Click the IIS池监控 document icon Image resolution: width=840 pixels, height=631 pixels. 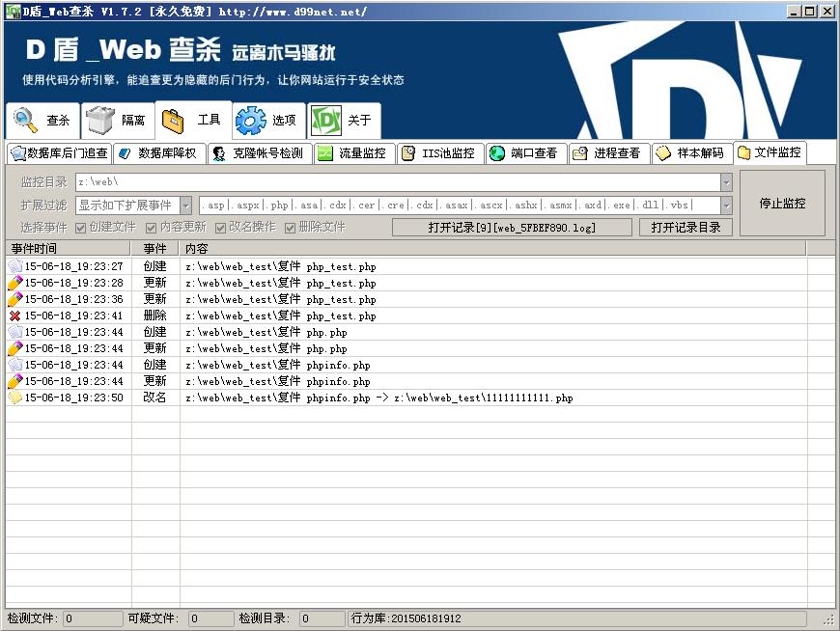tap(408, 153)
